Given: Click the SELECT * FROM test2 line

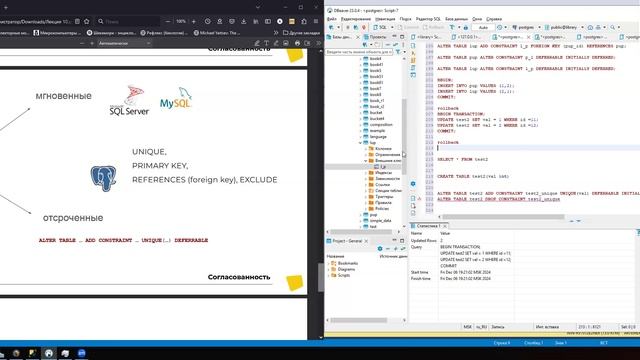Looking at the screenshot, I should click(x=462, y=159).
